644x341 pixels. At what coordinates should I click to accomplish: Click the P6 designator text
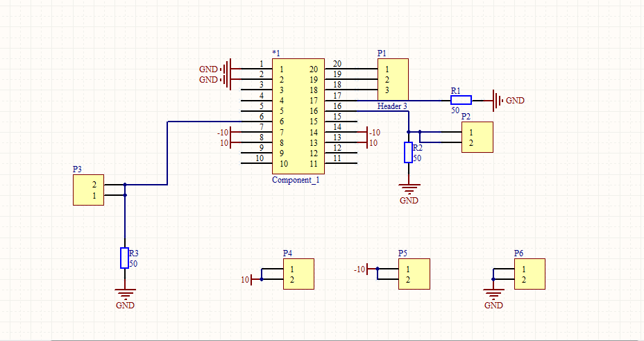coord(518,253)
